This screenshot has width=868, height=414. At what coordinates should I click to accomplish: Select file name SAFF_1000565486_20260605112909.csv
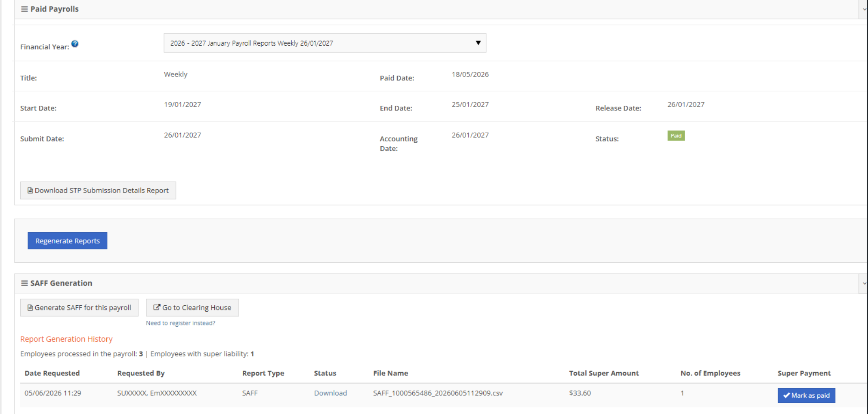(x=438, y=393)
